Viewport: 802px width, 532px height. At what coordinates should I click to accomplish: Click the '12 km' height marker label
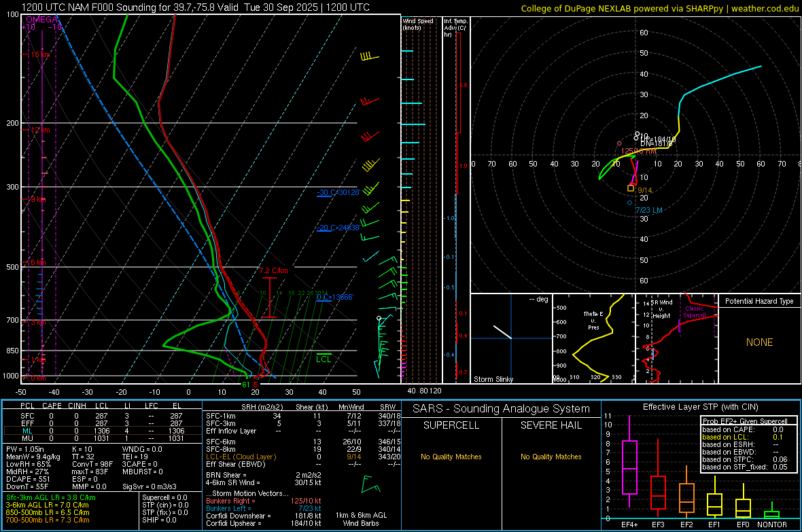click(x=41, y=130)
